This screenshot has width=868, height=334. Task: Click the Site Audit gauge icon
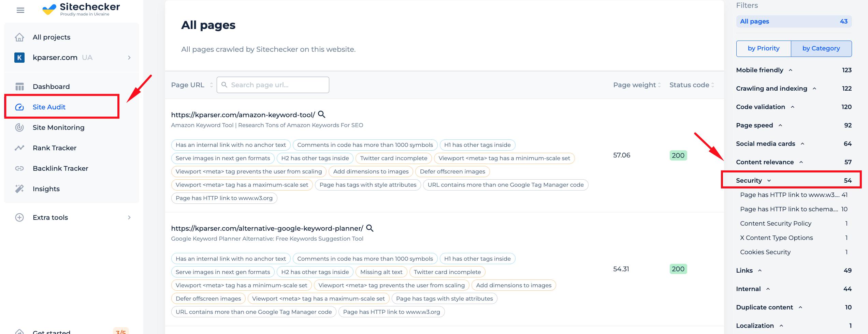tap(19, 107)
